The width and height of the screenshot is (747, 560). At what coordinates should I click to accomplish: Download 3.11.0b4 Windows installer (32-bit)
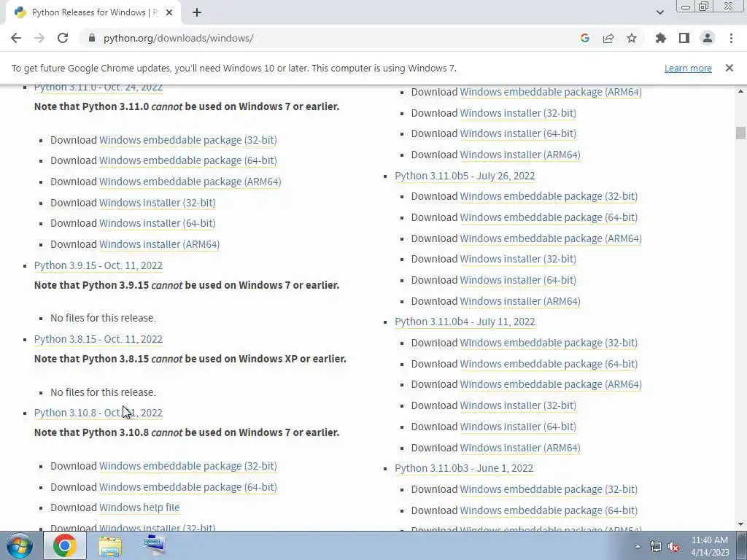(x=518, y=405)
